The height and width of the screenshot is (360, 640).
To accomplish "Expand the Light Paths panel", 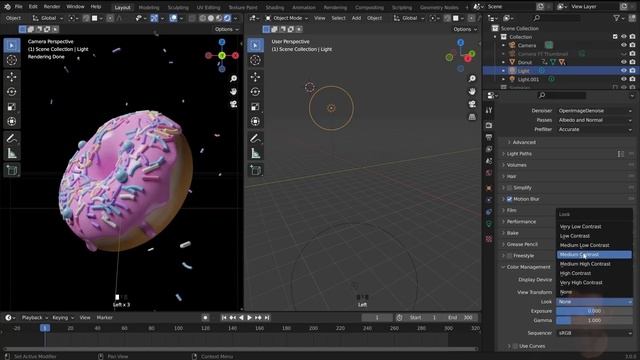I will 519,154.
